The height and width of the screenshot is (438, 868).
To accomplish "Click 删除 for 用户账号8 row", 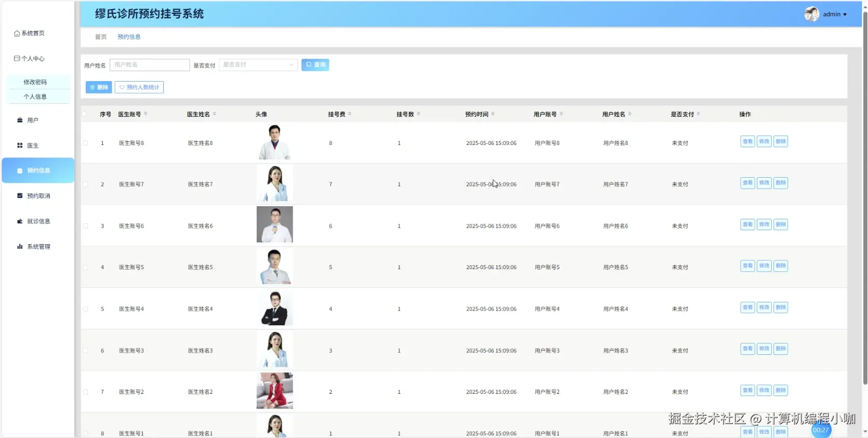I will coord(781,141).
